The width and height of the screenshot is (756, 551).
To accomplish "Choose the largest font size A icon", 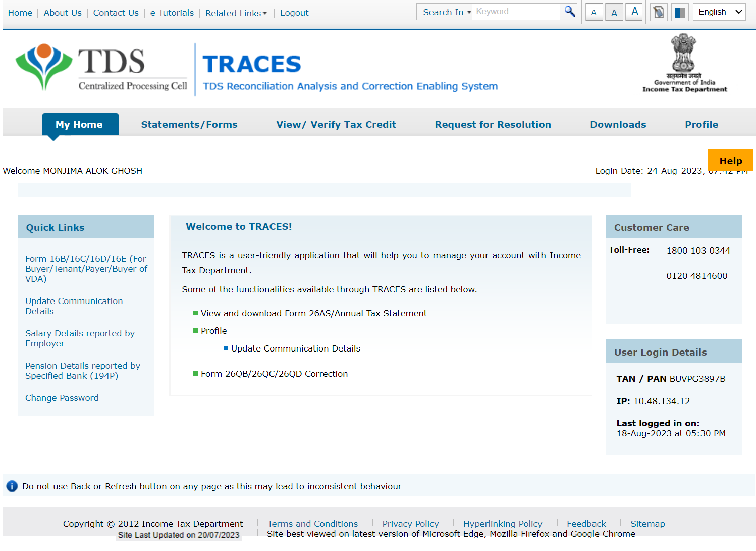I will [633, 12].
